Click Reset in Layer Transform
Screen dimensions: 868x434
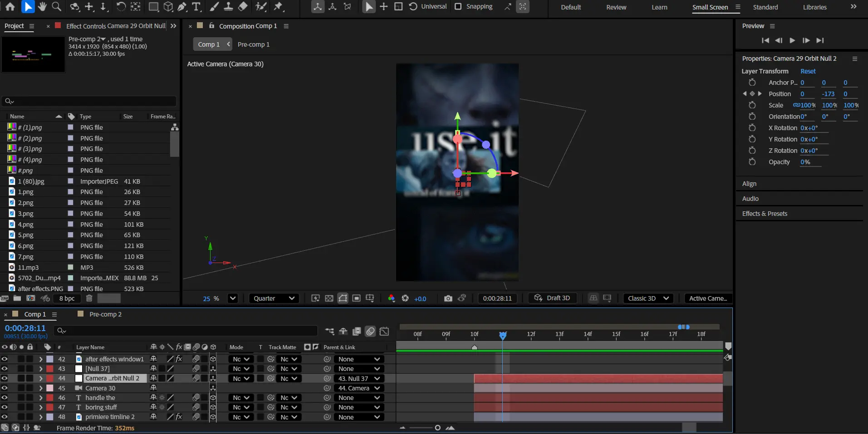(807, 71)
